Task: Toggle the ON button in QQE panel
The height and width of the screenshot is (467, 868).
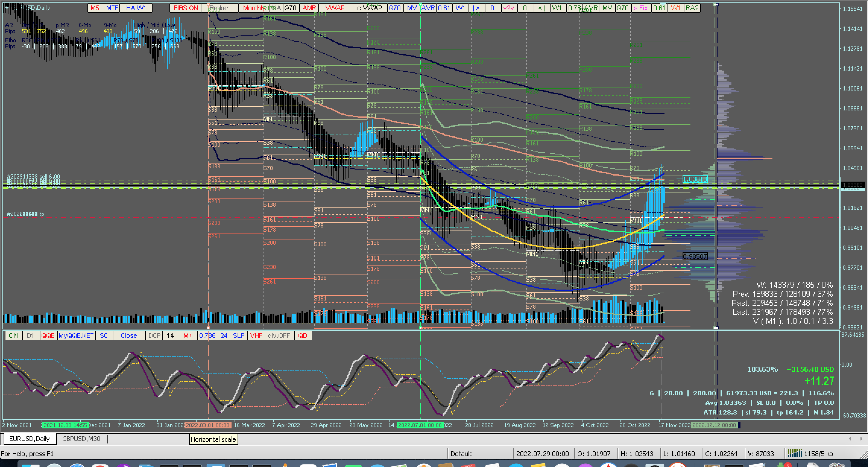Action: 14,335
